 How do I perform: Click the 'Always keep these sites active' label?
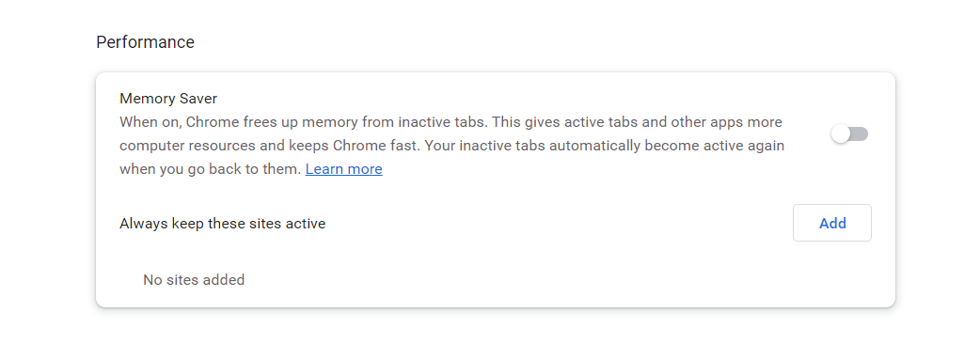tap(223, 224)
